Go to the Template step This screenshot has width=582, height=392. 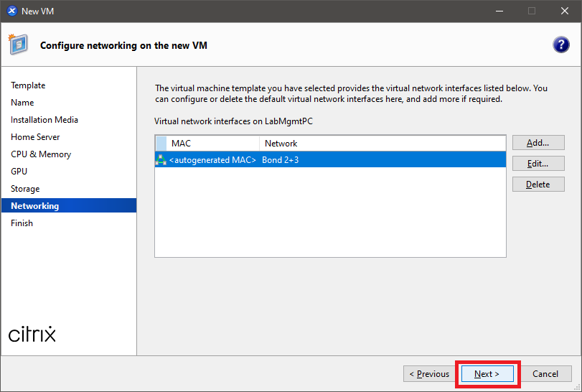(28, 85)
